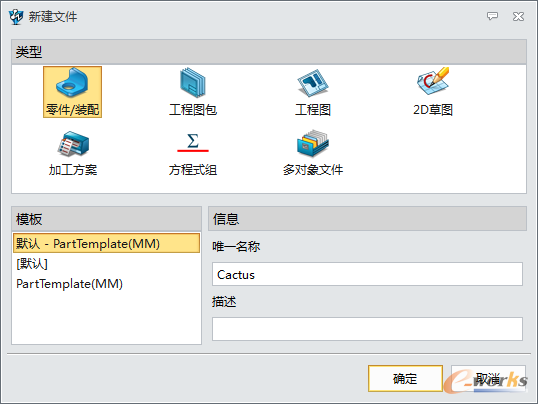Select the PartTemplate(MM) template item
The height and width of the screenshot is (404, 538).
click(x=106, y=284)
